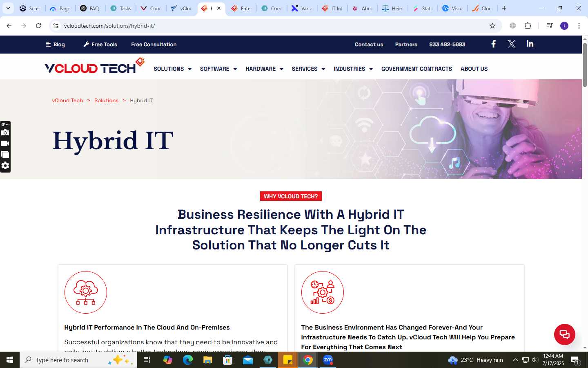The width and height of the screenshot is (588, 368).
Task: Click vCloud Tech breadcrumb link
Action: [x=67, y=100]
